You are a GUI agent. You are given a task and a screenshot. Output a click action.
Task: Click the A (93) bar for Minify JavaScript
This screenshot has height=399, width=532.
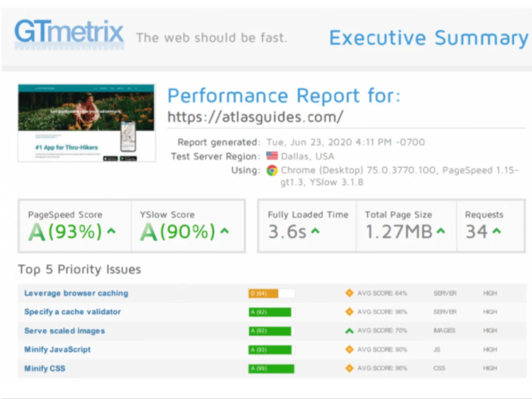click(271, 350)
